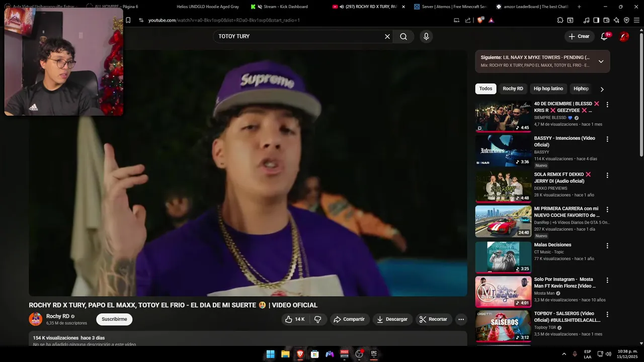
Task: Open options for 'Malas Decisiones' video
Action: (607, 246)
